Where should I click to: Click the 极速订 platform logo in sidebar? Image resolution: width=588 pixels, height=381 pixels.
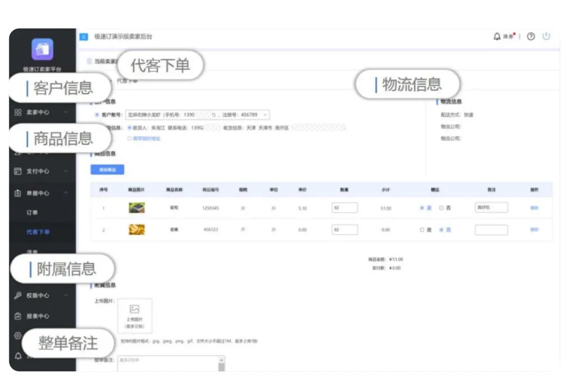[x=42, y=50]
